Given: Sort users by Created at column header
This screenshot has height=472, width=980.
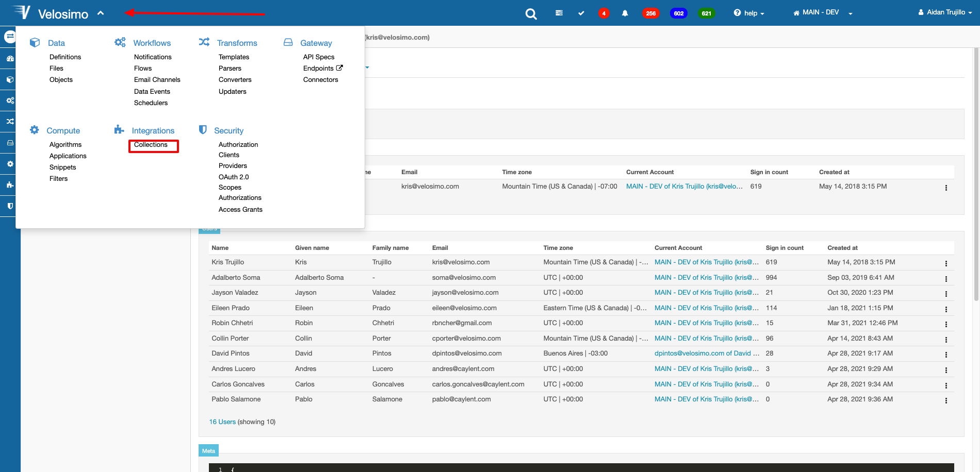Looking at the screenshot, I should coord(842,248).
